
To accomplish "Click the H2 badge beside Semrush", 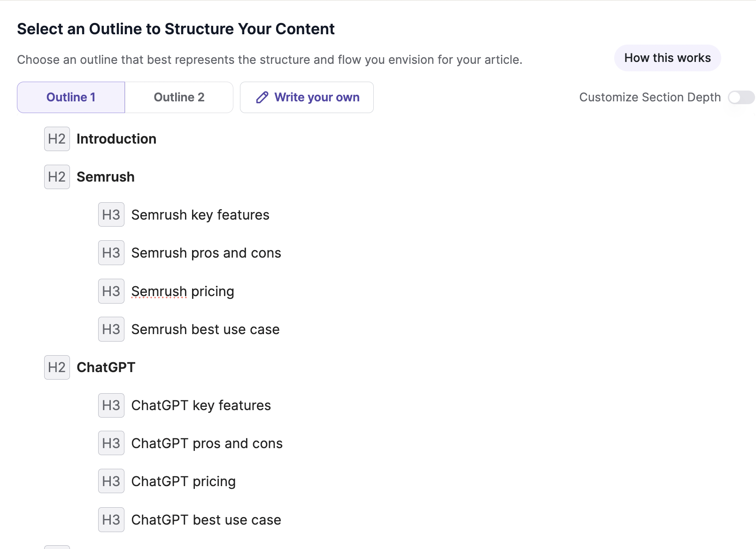I will click(x=56, y=177).
